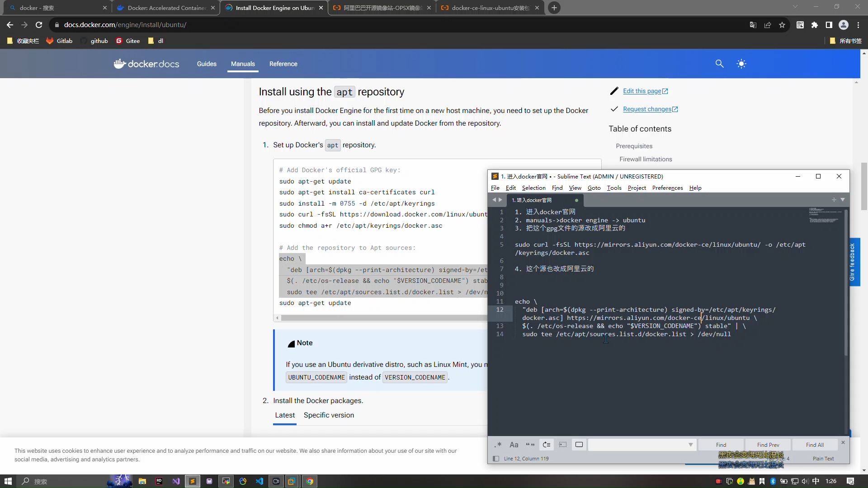Open the Tools menu in Sublime
This screenshot has width=868, height=488.
coord(614,188)
